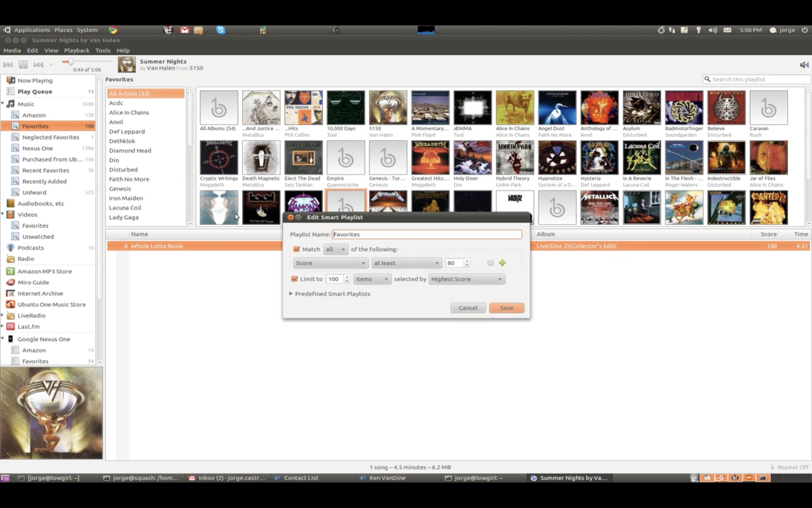This screenshot has height=508, width=812.
Task: Expand the LiveRadio tree item
Action: click(3, 315)
